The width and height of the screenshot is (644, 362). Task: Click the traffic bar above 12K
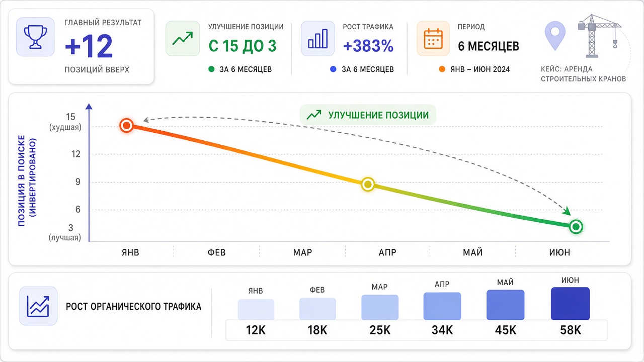tap(256, 309)
